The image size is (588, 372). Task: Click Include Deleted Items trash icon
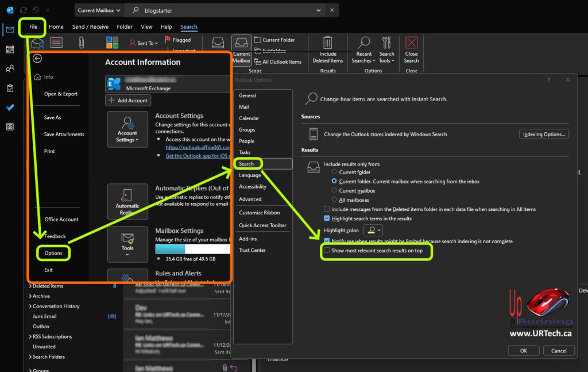point(328,44)
